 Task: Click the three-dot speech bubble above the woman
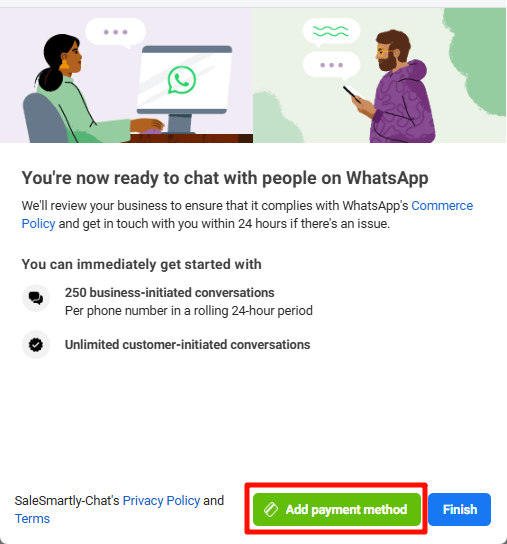pos(116,33)
